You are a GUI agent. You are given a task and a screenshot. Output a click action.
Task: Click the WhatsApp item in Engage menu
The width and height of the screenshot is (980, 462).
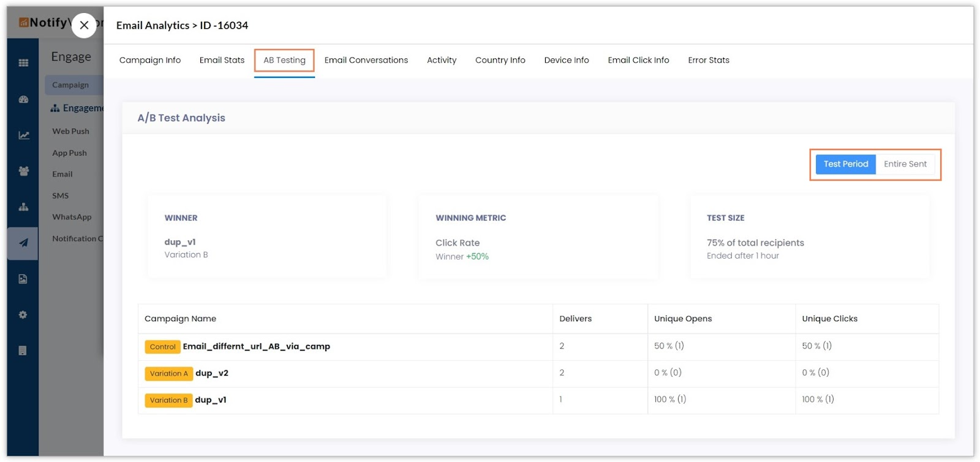tap(72, 217)
